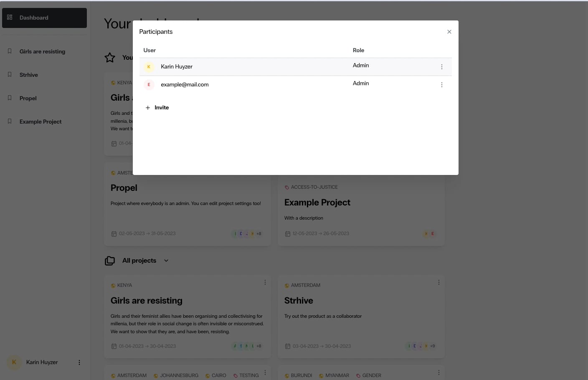
Task: Click the AMSTERDAM tag on Strhive card
Action: coord(302,286)
